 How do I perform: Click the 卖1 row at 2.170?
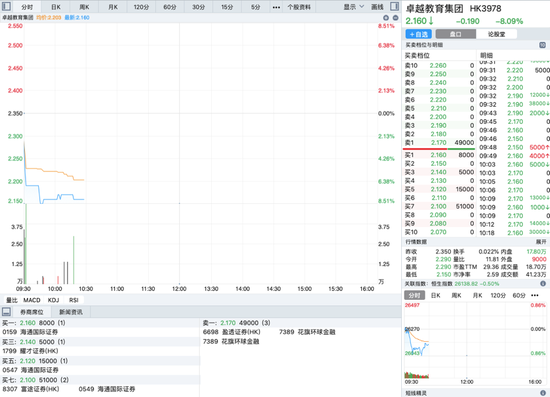[439, 142]
